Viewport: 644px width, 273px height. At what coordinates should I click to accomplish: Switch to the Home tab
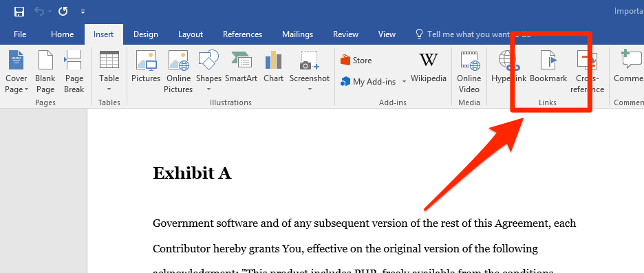tap(63, 34)
